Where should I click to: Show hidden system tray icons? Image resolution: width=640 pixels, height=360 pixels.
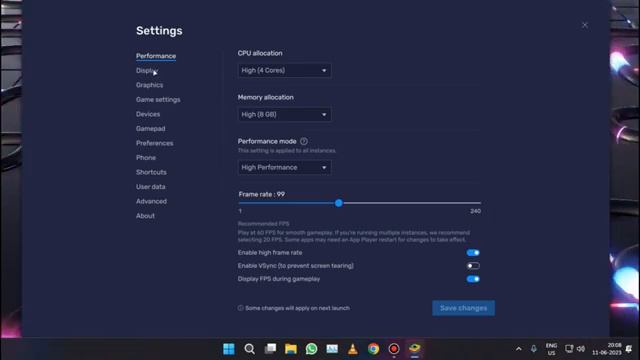point(518,349)
